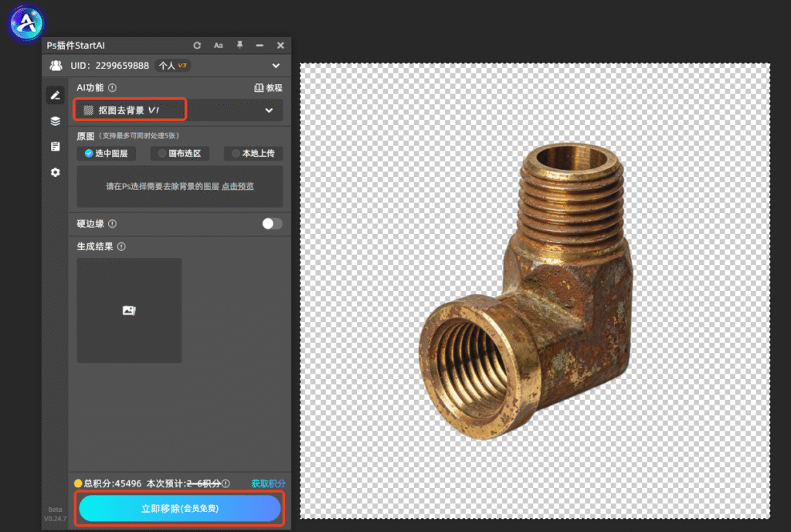The height and width of the screenshot is (532, 791).
Task: Click the 立即移除(会员免费) button
Action: 179,508
